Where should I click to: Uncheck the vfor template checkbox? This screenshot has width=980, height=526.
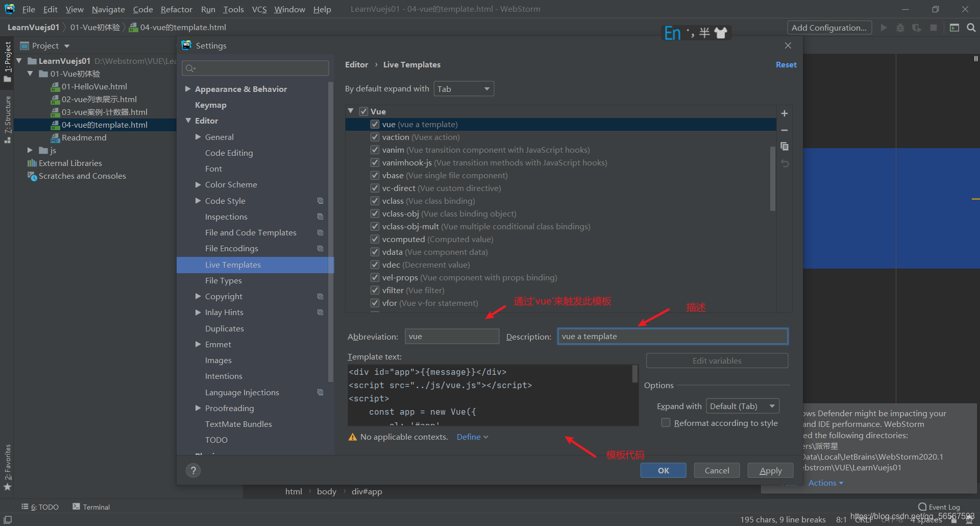[x=375, y=303]
